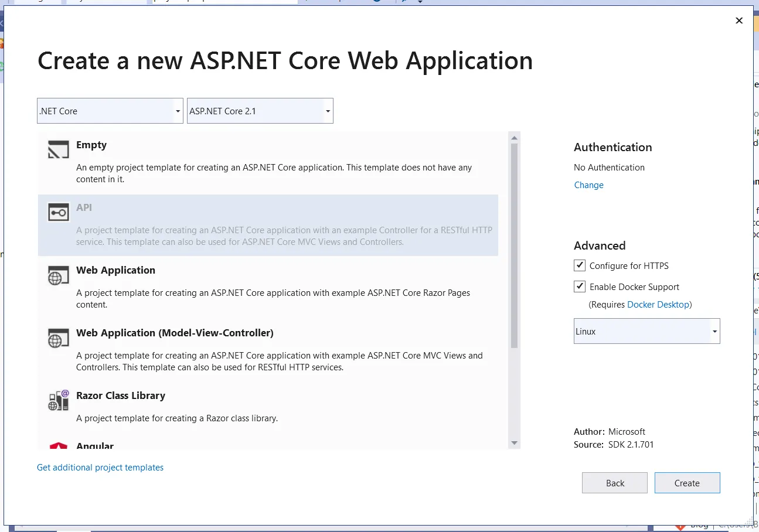
Task: Click the Empty template description text
Action: [x=274, y=173]
